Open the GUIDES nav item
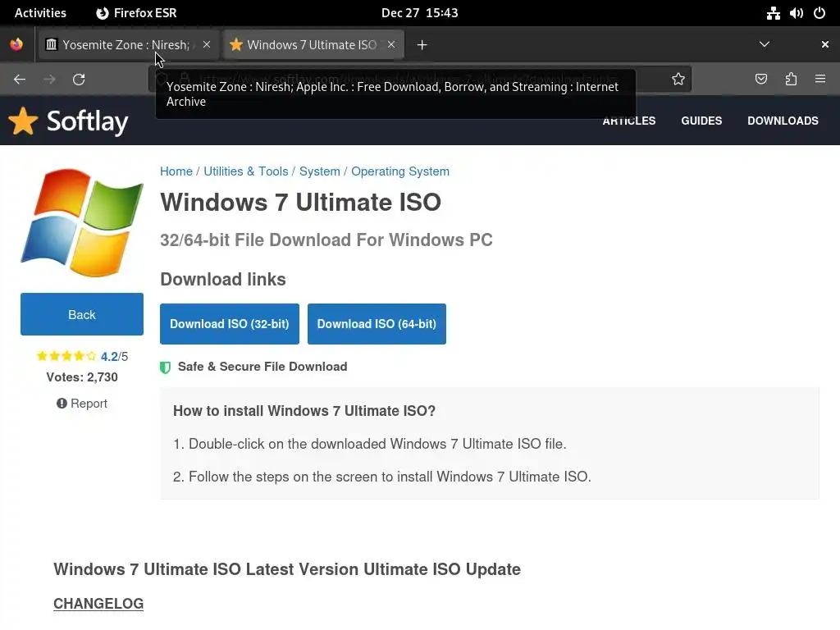The height and width of the screenshot is (630, 840). (x=701, y=121)
